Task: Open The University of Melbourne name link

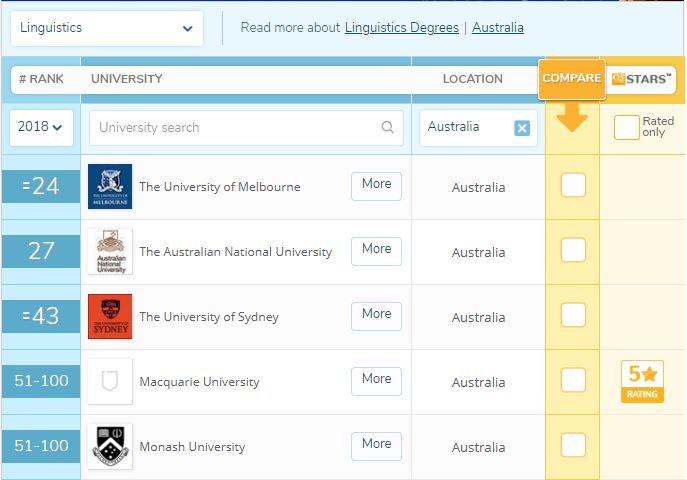Action: (x=220, y=187)
